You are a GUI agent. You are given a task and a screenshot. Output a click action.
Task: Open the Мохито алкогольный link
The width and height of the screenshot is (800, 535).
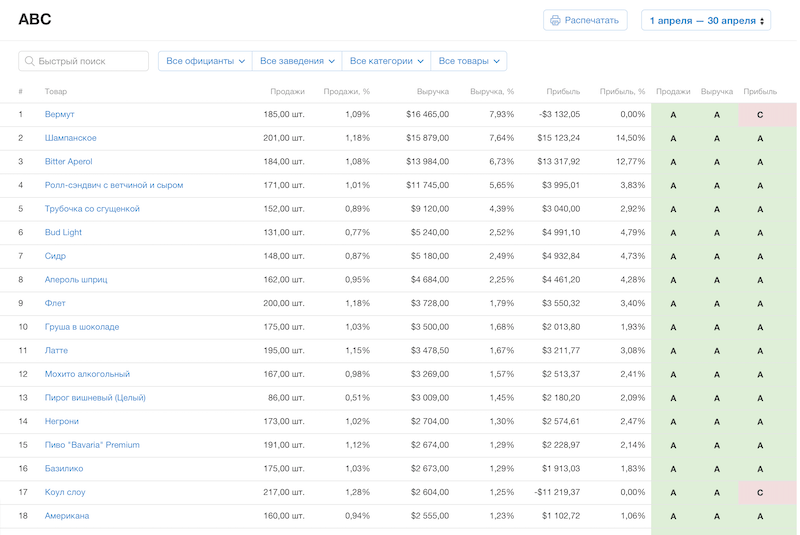pos(87,374)
